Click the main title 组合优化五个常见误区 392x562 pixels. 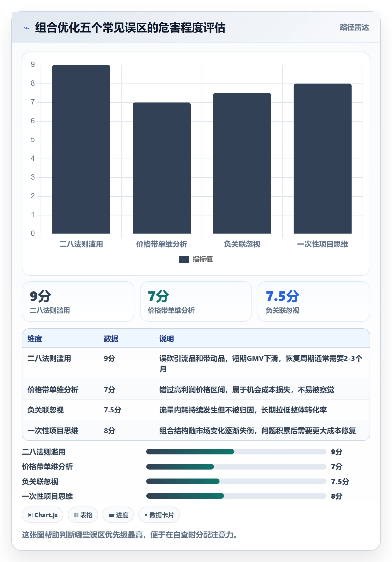[130, 28]
